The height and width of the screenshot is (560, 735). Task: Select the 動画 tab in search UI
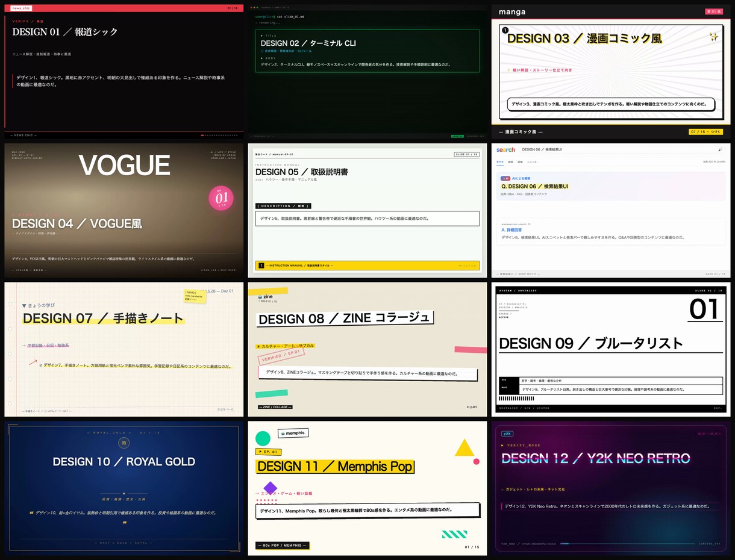[511, 161]
